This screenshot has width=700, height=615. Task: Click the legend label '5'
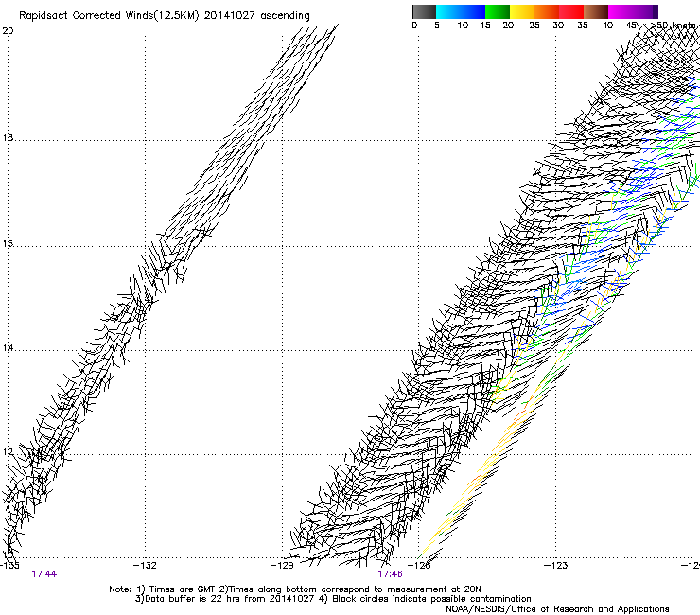click(437, 26)
